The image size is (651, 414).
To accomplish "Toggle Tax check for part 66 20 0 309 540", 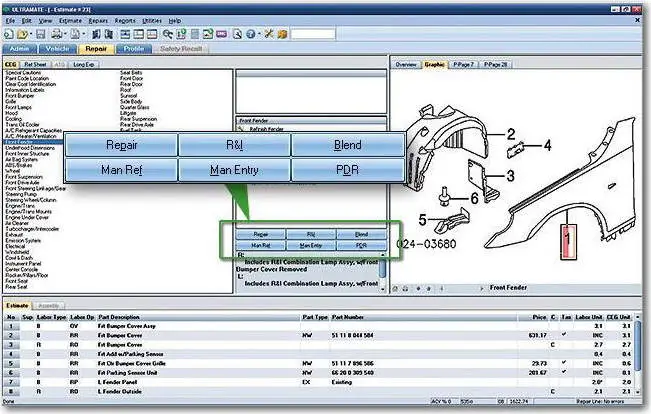I will tap(564, 372).
